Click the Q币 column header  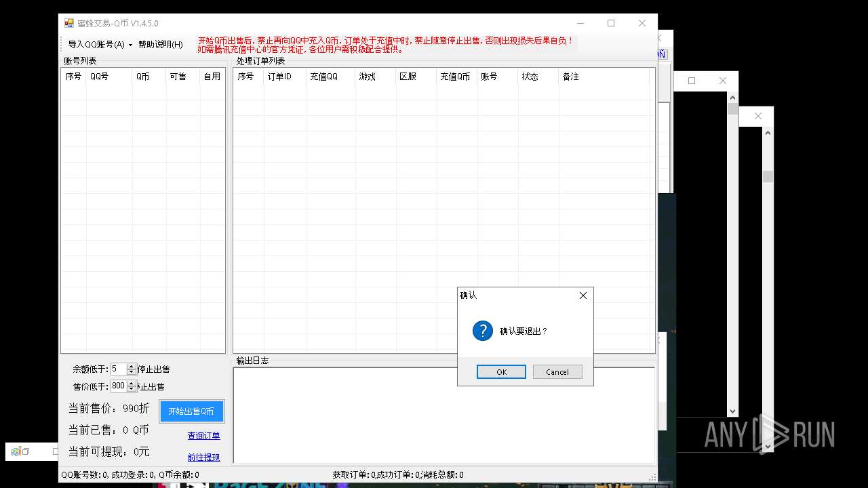point(149,77)
